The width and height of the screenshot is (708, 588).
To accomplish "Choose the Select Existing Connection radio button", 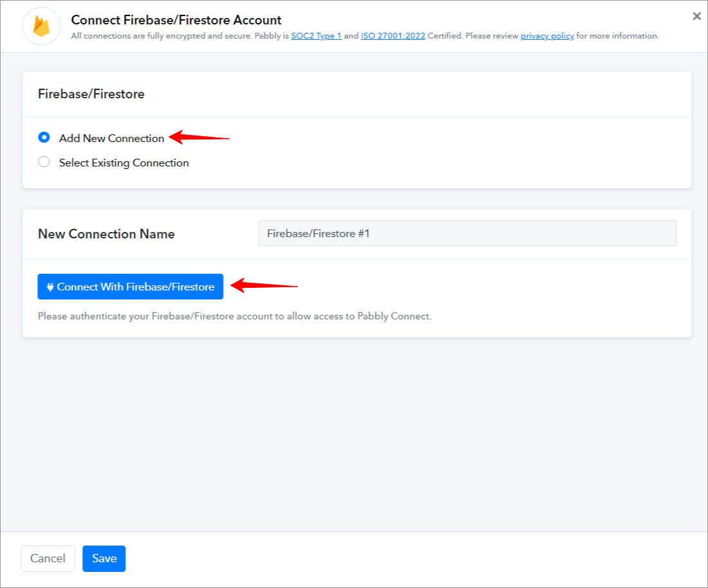I will [x=44, y=161].
